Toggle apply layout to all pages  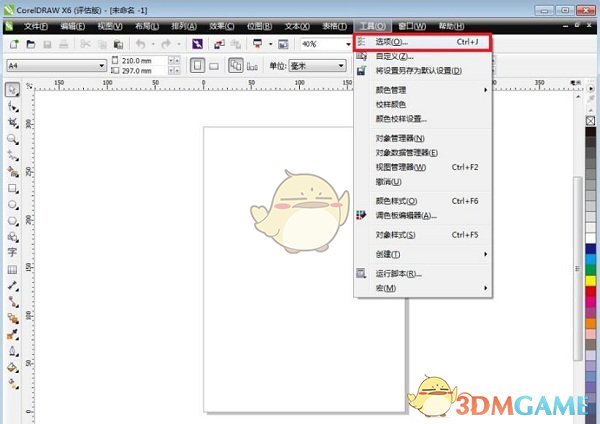(235, 65)
